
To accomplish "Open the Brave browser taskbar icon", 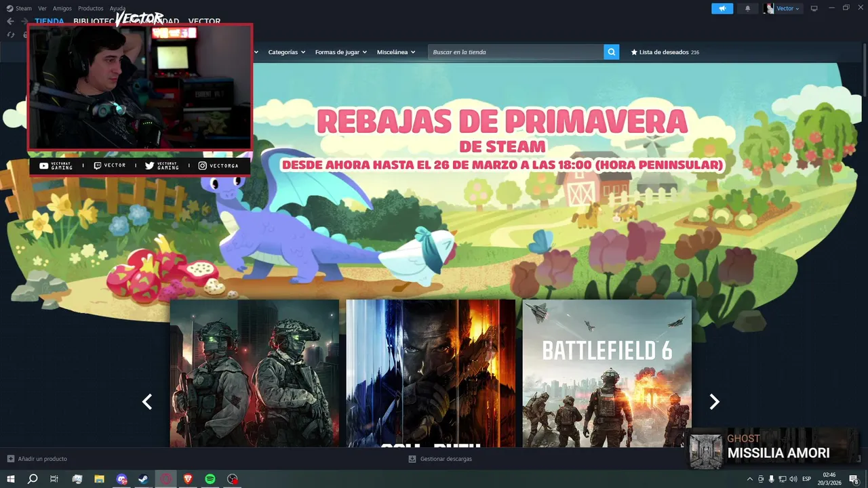I will pyautogui.click(x=188, y=479).
